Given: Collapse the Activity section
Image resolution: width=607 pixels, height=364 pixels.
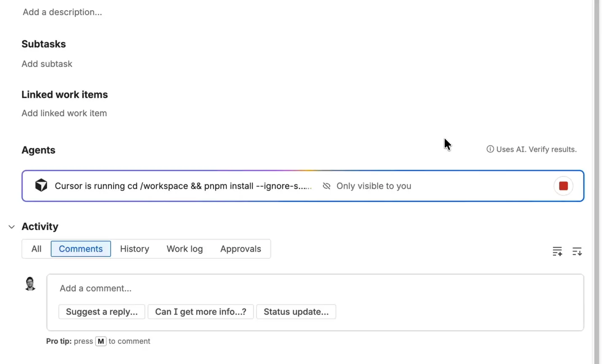Looking at the screenshot, I should [x=11, y=227].
